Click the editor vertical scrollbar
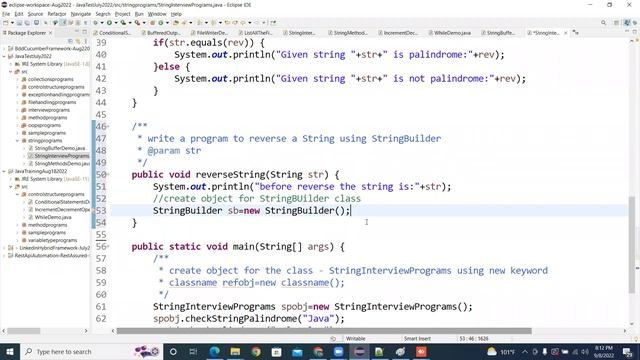Screen dimensions: 640x360 coord(632,245)
